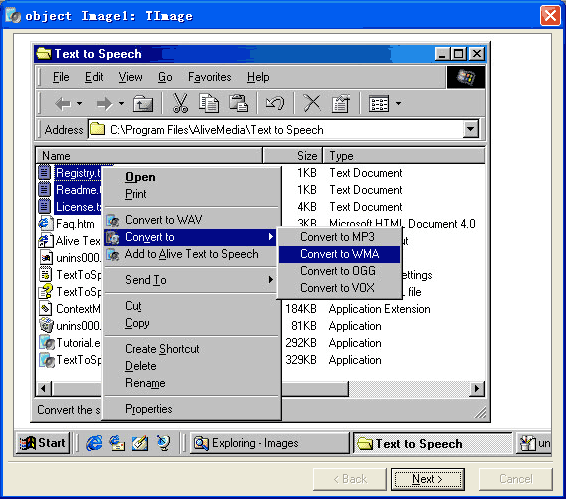Viewport: 566px width, 499px height.
Task: Click the Views toolbar icon
Action: pos(379,104)
